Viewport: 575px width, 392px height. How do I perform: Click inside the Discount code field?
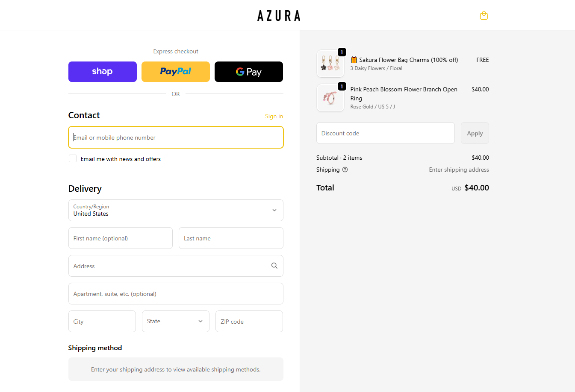[385, 133]
